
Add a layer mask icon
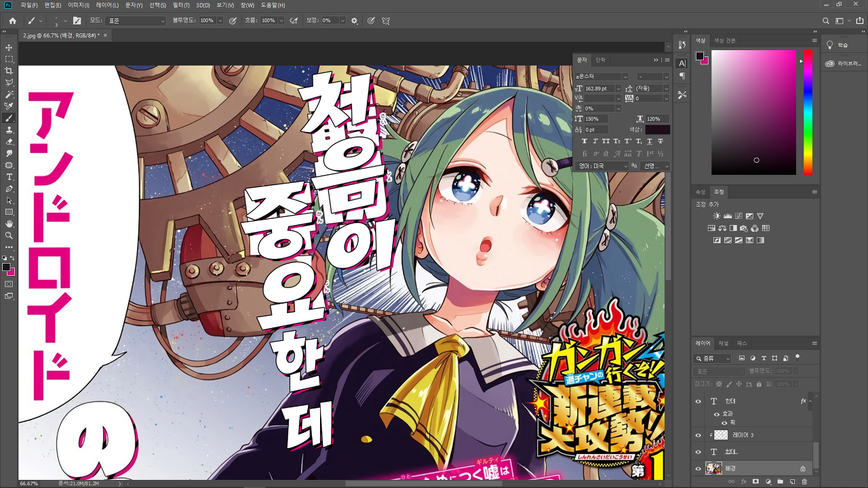coord(755,481)
